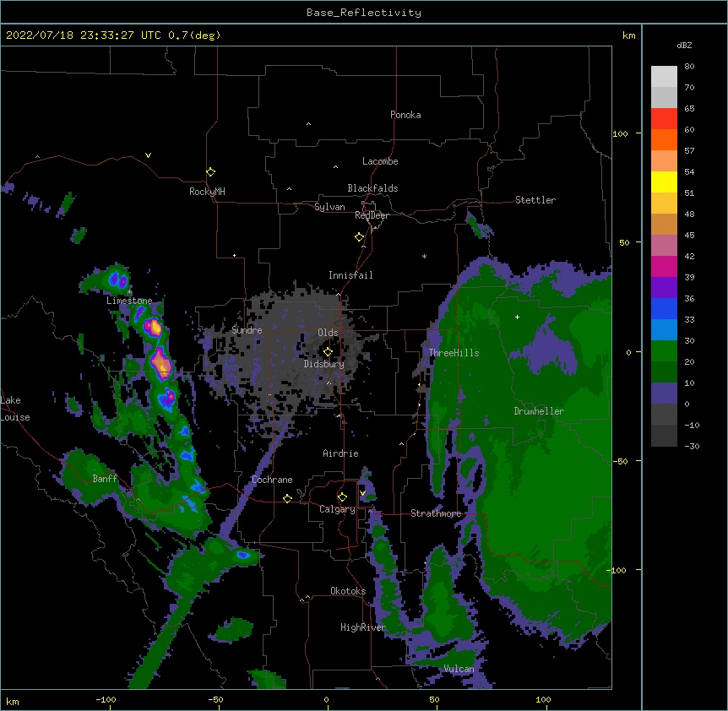
Task: Click the Sundre label
Action: pyautogui.click(x=247, y=330)
